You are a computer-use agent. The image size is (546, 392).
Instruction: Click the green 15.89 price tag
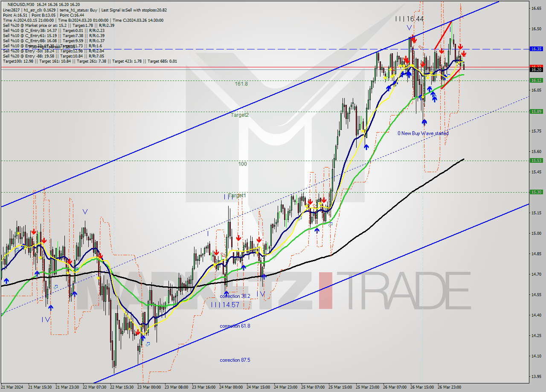click(x=536, y=111)
